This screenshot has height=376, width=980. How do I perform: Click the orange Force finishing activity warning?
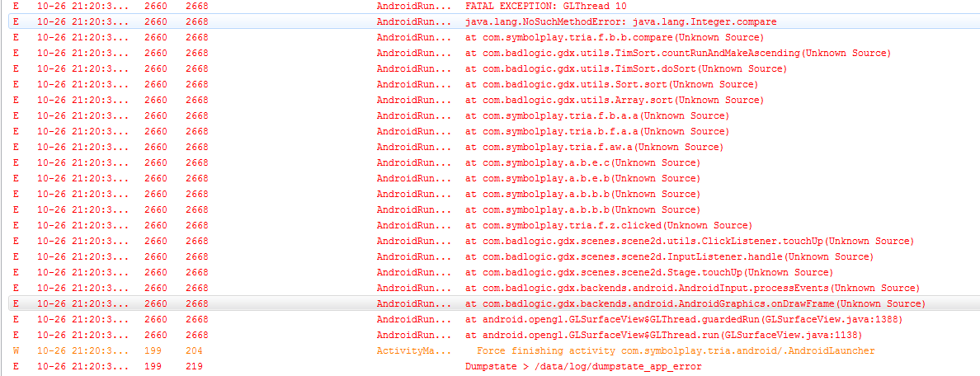click(676, 350)
